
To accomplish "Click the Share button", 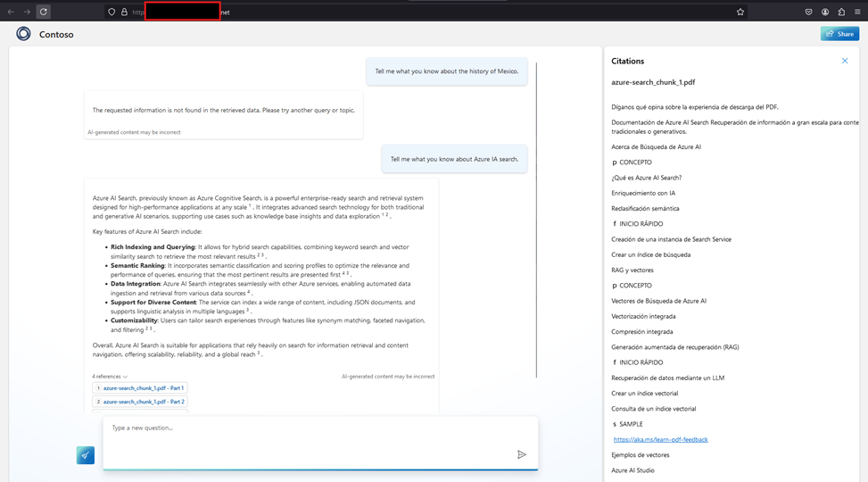I will coord(839,34).
